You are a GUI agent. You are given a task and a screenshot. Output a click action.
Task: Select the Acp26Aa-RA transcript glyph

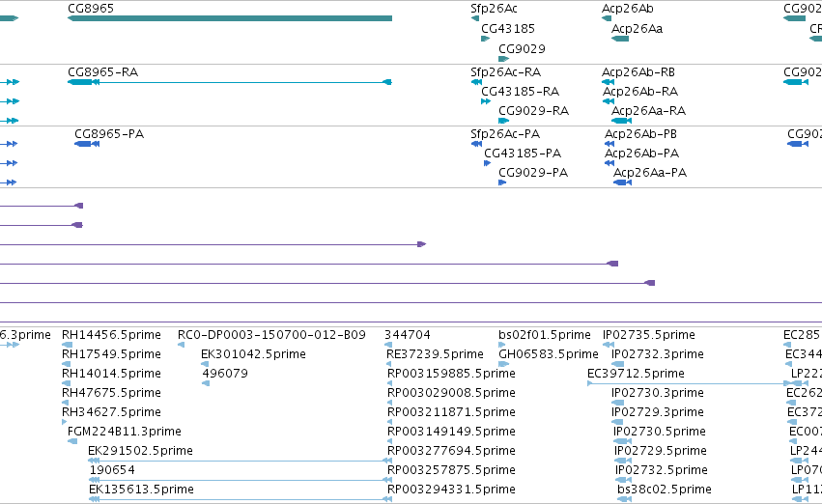pos(622,121)
